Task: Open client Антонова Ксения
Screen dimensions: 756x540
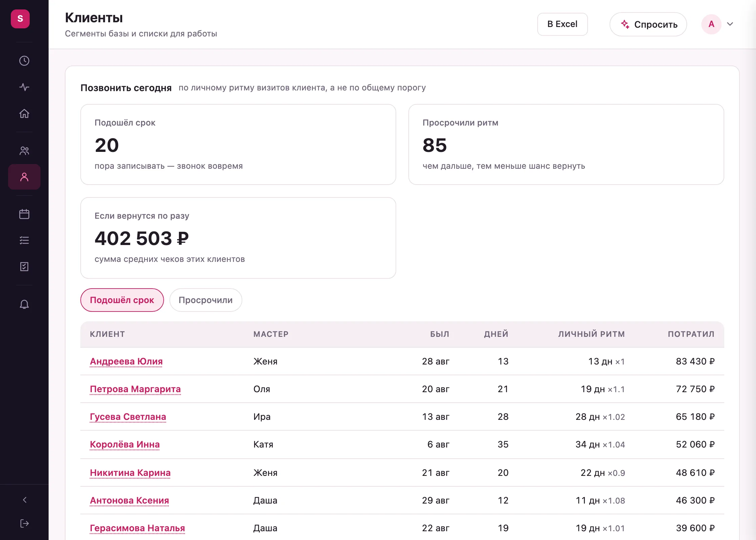Action: [x=129, y=501]
